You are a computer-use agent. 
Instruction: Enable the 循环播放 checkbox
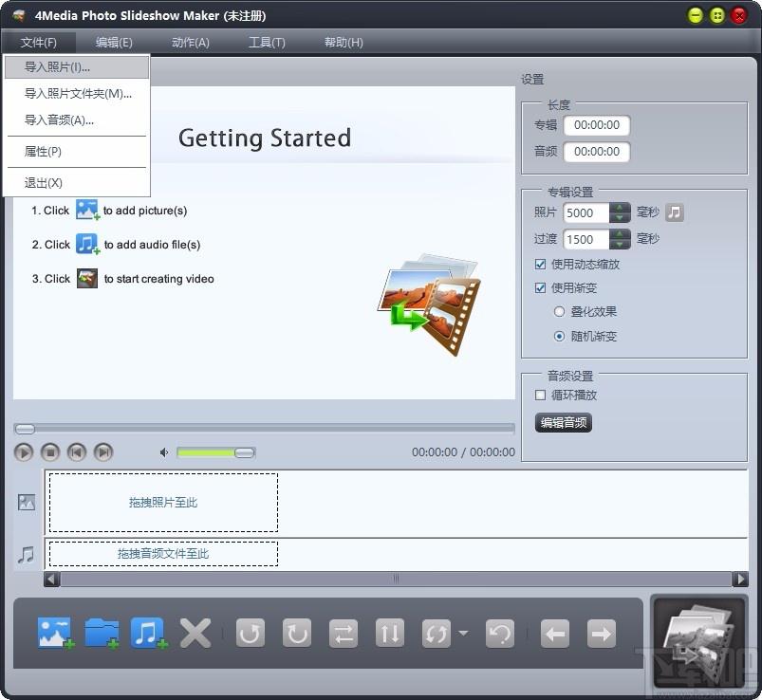pos(540,395)
